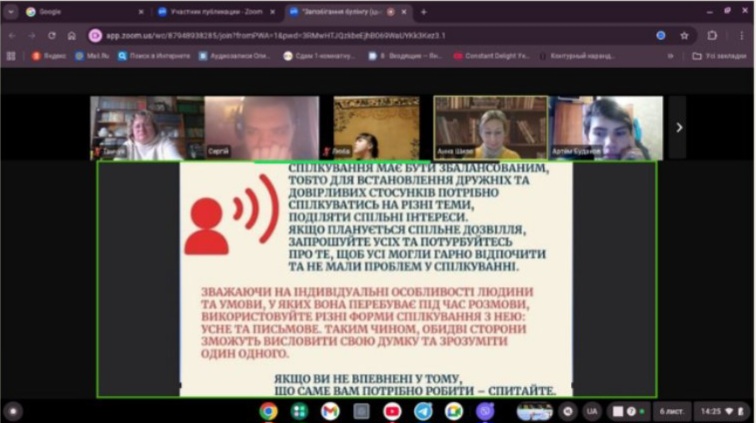Open Telegram from the shelf
The image size is (756, 423).
click(423, 411)
